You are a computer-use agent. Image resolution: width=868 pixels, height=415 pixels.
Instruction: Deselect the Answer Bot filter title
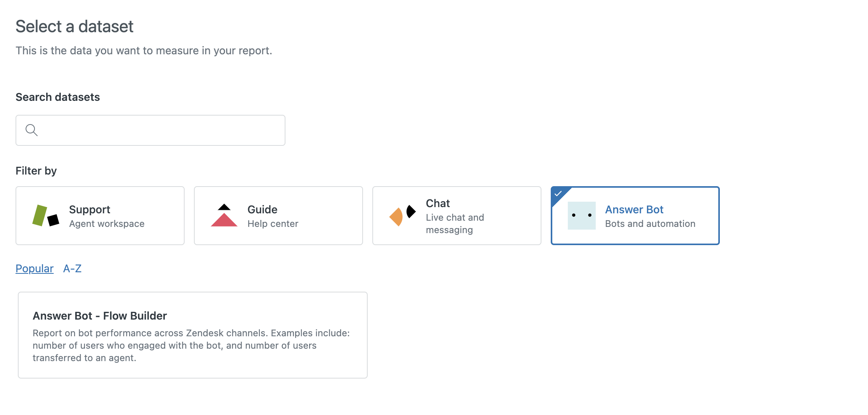[x=634, y=209]
